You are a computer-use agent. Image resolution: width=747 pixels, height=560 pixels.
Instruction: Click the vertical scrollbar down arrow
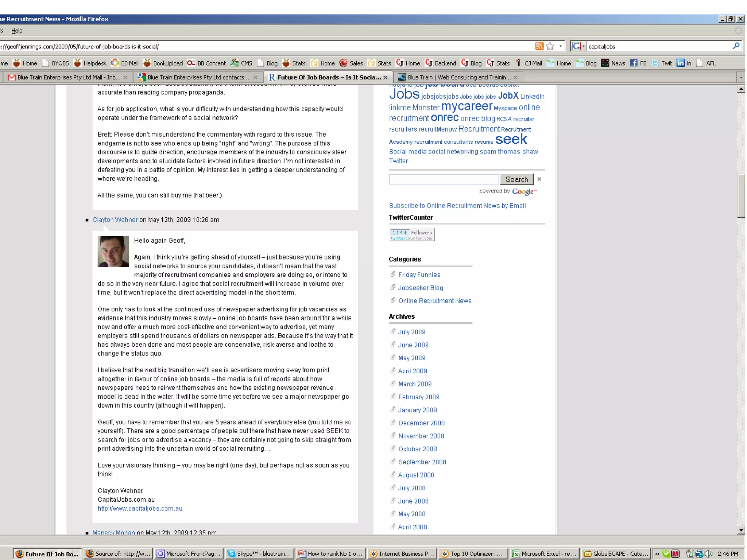click(741, 530)
